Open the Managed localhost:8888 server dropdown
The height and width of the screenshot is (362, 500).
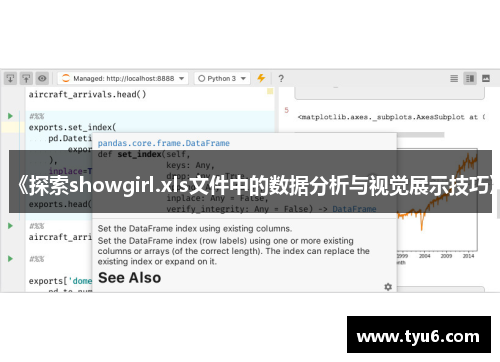[123, 79]
